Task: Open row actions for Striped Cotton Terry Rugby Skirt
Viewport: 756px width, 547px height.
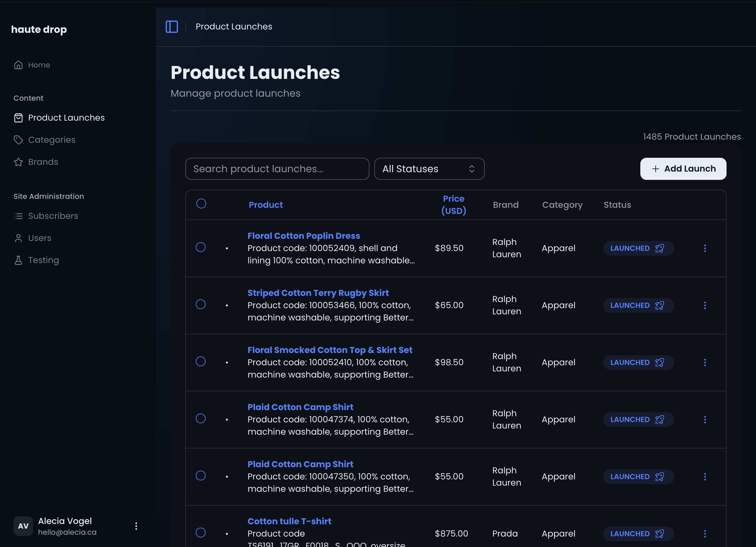Action: click(x=705, y=305)
